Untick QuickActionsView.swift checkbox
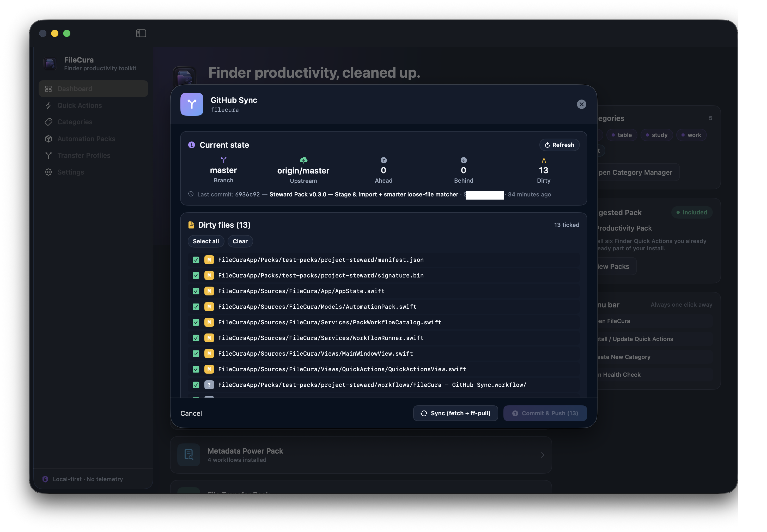The image size is (767, 532). point(196,369)
